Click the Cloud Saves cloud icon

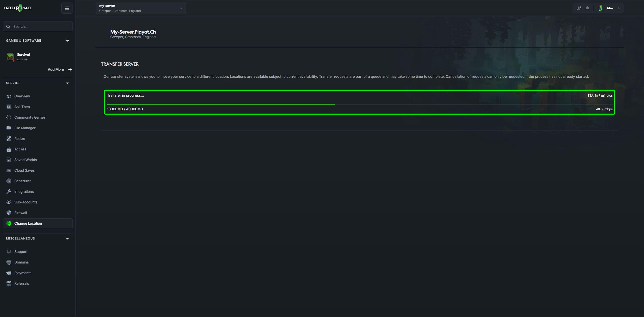pos(9,170)
